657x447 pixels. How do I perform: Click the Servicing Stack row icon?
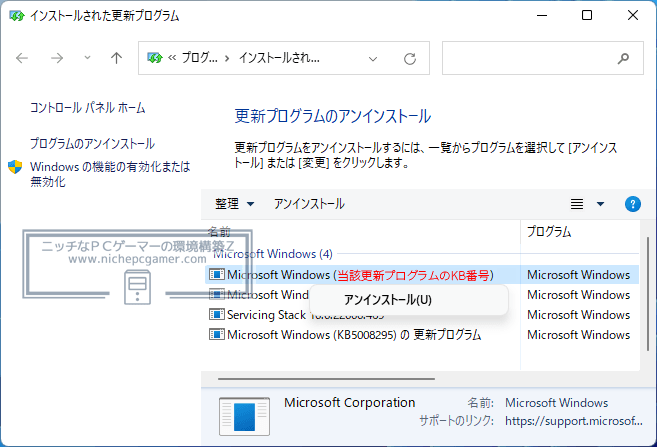217,315
